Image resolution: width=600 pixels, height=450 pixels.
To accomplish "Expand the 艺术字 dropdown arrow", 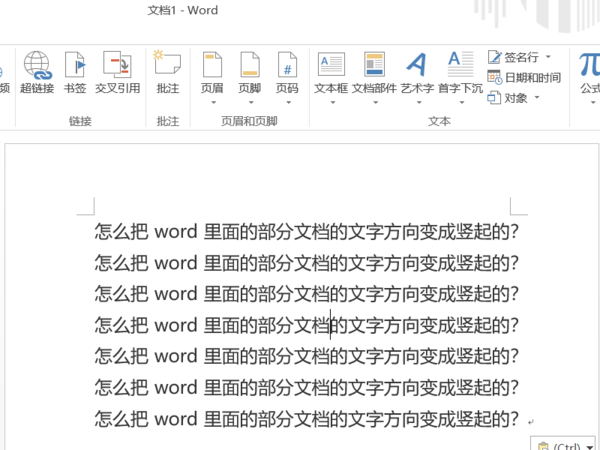I will [x=419, y=103].
